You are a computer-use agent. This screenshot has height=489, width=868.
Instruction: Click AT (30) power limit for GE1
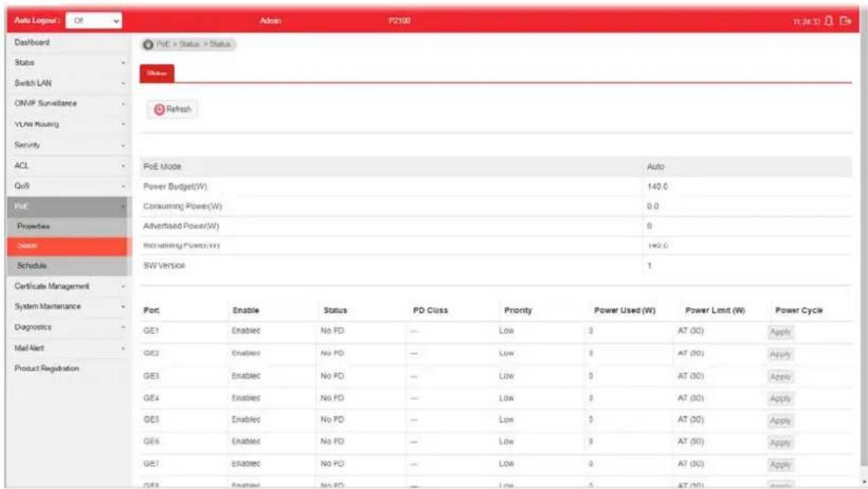(x=691, y=330)
